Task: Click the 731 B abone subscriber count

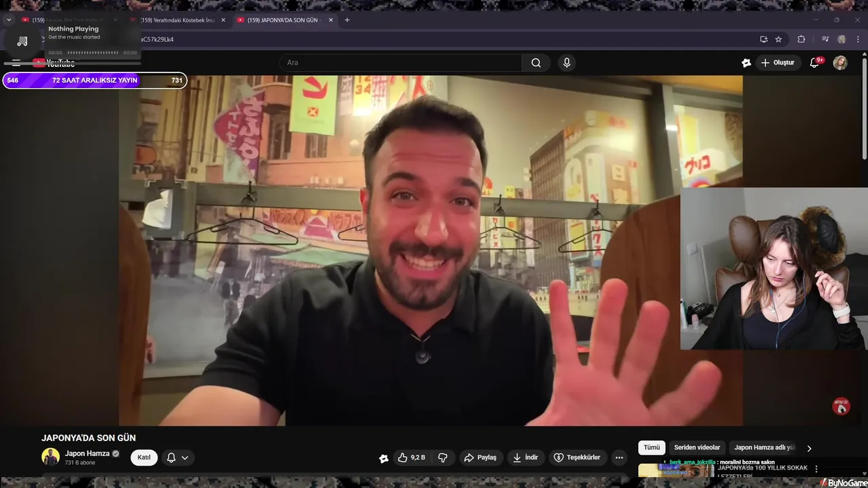Action: point(80,463)
